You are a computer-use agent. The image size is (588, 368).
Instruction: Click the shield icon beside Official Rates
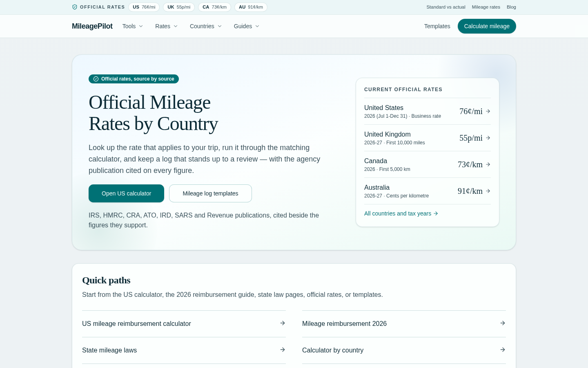[x=75, y=7]
